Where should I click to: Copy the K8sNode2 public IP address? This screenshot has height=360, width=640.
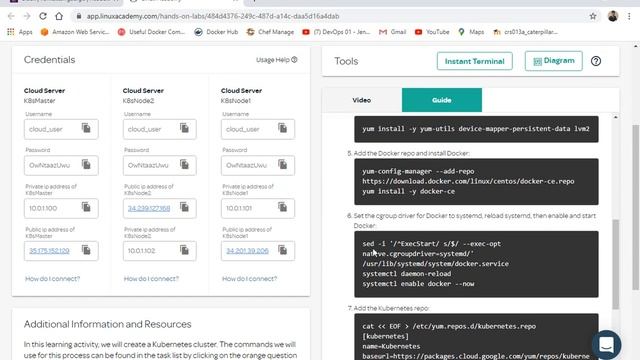184,207
